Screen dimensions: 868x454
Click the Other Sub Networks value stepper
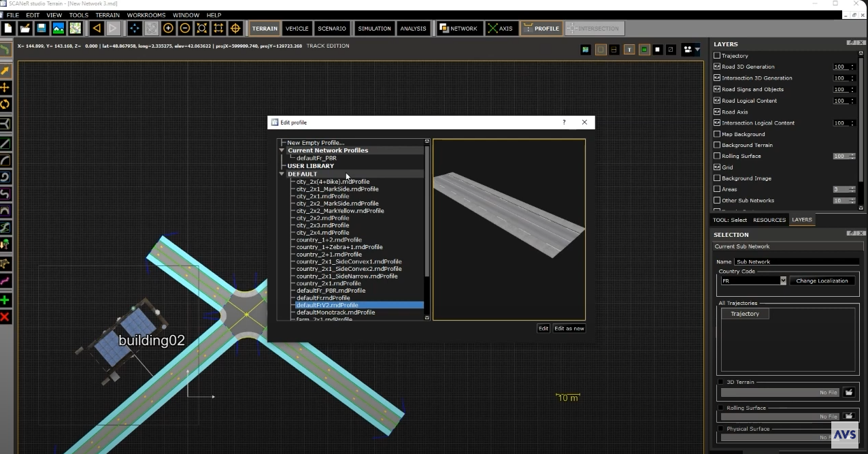point(852,201)
